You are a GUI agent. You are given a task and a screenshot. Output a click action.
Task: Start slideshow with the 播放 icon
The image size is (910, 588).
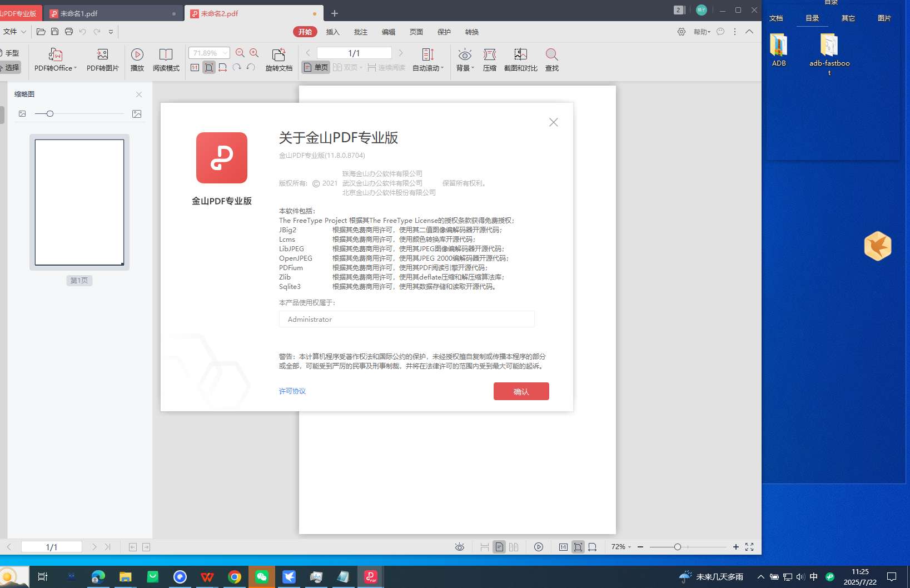(137, 54)
